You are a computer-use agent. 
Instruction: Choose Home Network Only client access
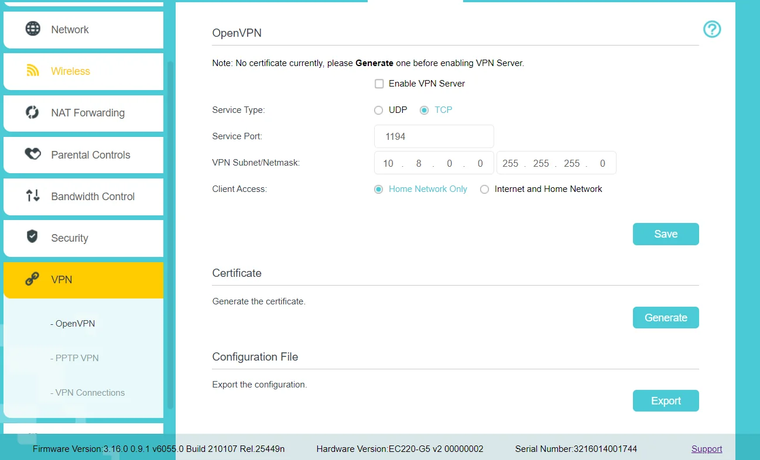[378, 190]
